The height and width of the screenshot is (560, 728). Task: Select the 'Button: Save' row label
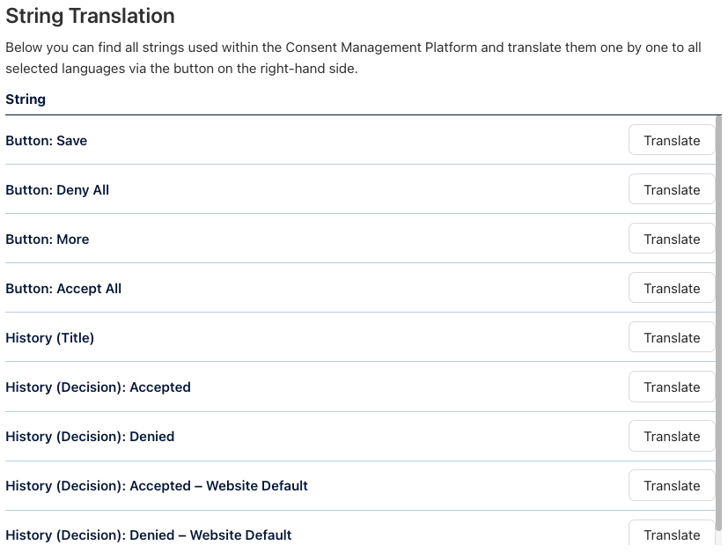pos(47,141)
